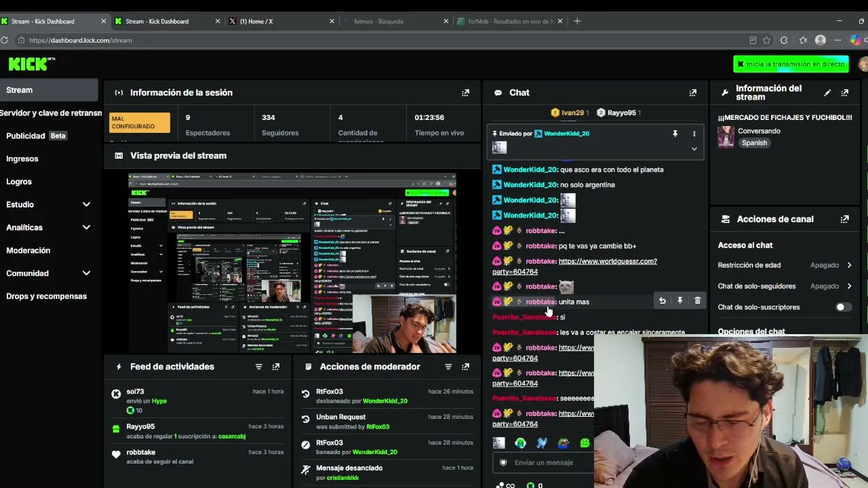Click the Hype link in sol73's activity
The width and height of the screenshot is (868, 488).
[x=159, y=401]
